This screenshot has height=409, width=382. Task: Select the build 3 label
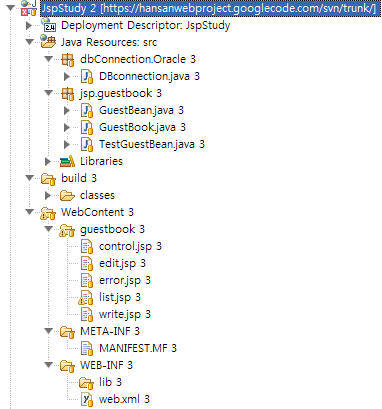(79, 178)
